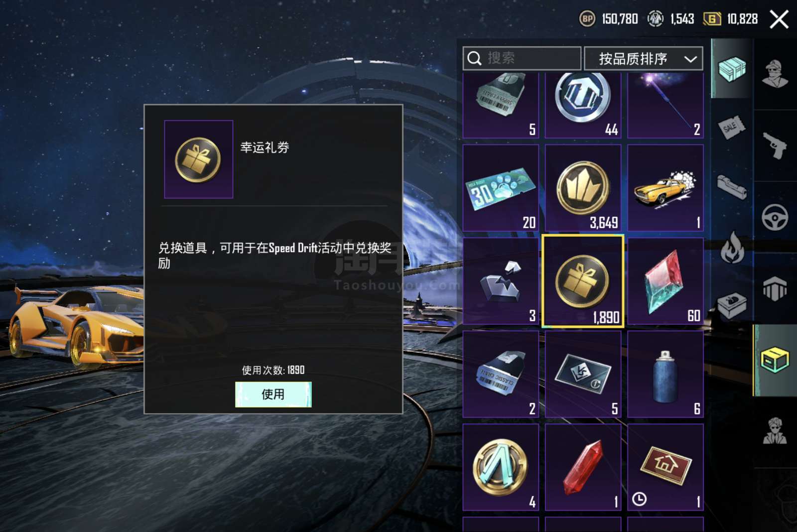The height and width of the screenshot is (532, 797).
Task: Select the red crystal shard item
Action: pos(583,467)
